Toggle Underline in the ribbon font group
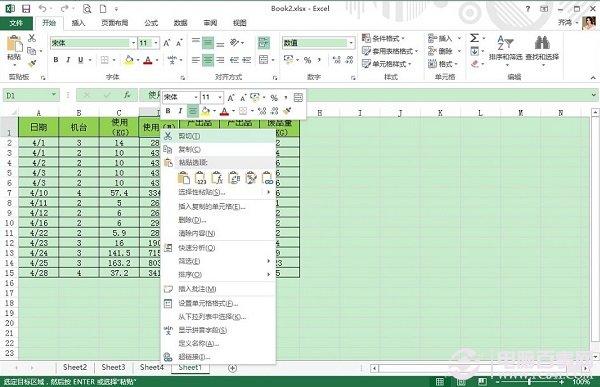600x387 pixels. 80,60
